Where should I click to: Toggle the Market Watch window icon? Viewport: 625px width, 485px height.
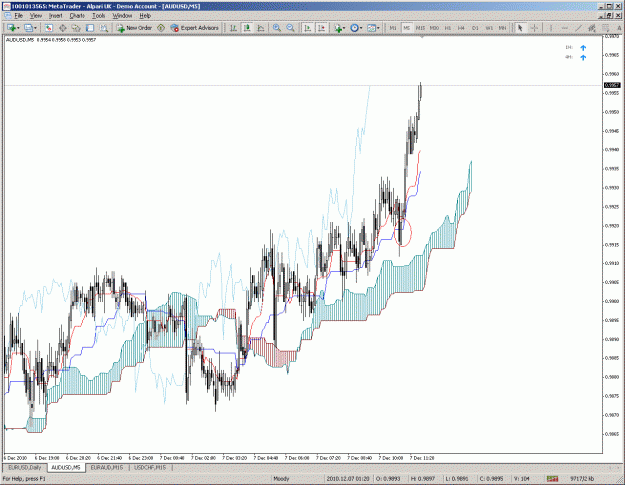pyautogui.click(x=49, y=28)
